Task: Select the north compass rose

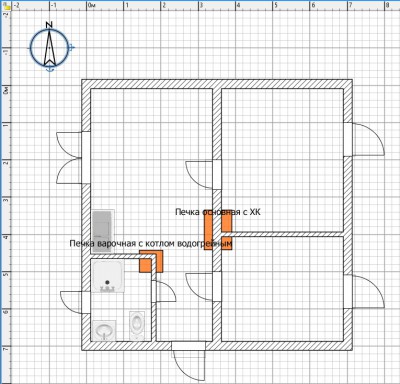Action: tap(49, 47)
